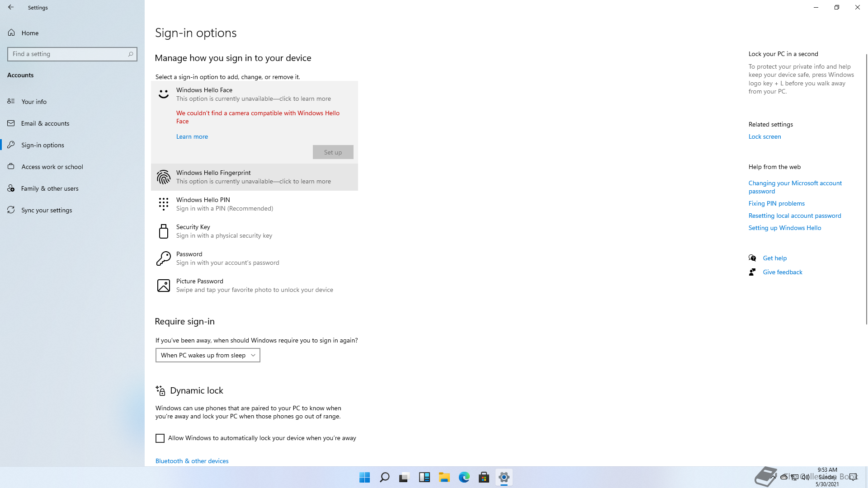
Task: Open Resetting local account password link
Action: tap(794, 216)
